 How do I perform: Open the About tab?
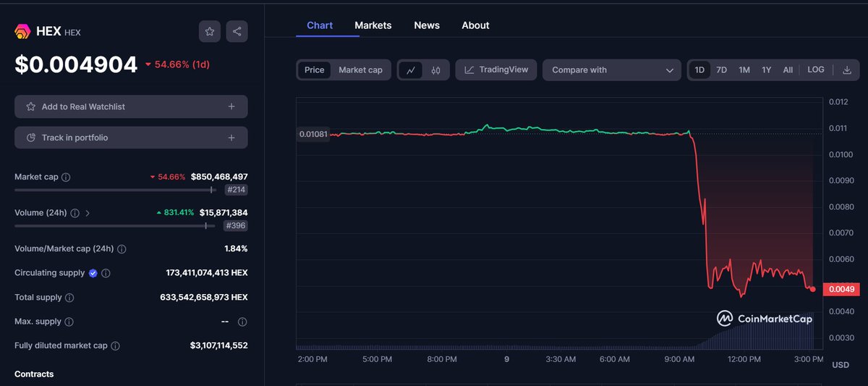(475, 25)
